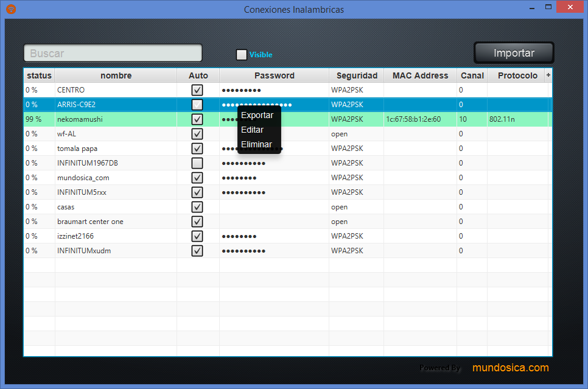Choose Eliminar from the context menu

click(256, 144)
